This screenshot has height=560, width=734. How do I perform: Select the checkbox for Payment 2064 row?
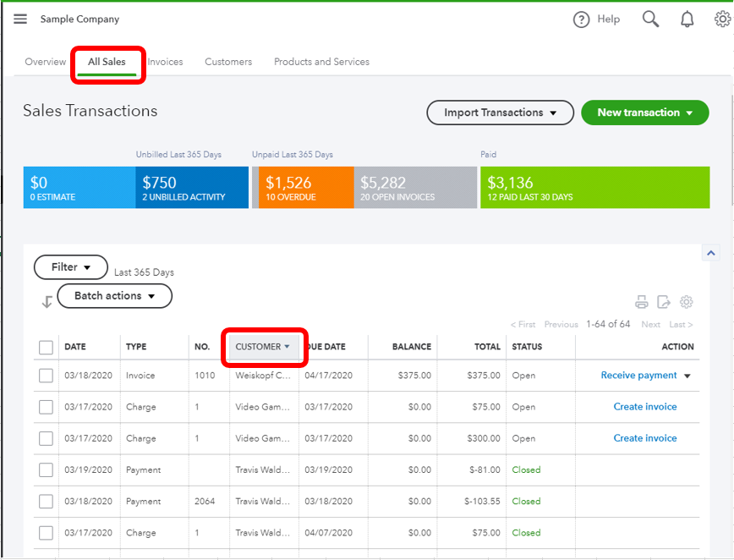click(46, 502)
